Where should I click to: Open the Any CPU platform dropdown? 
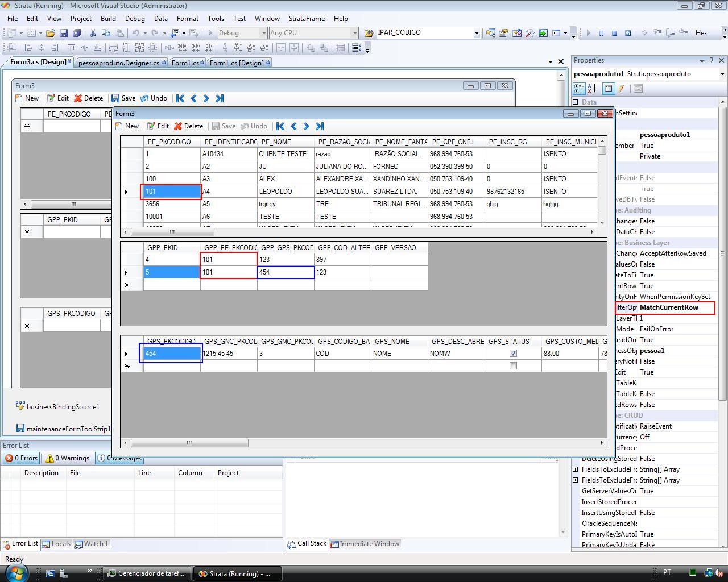[x=355, y=33]
